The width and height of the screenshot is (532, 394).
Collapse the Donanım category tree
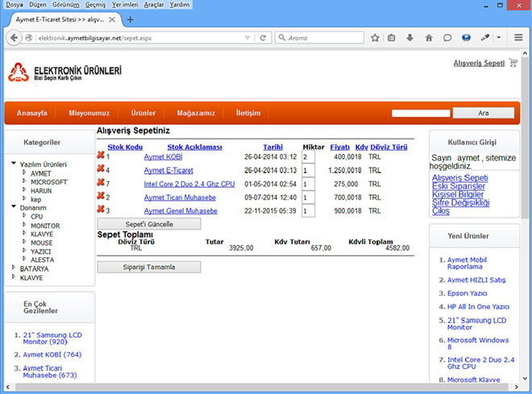click(14, 207)
